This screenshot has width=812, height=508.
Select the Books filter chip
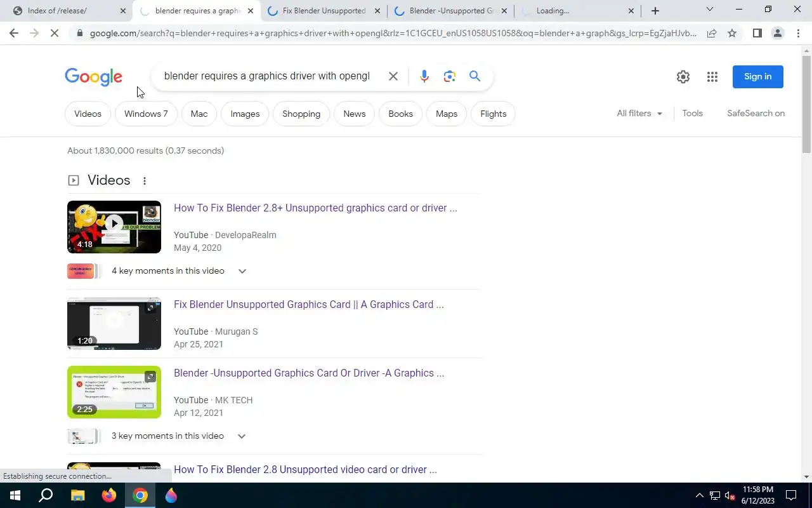400,114
